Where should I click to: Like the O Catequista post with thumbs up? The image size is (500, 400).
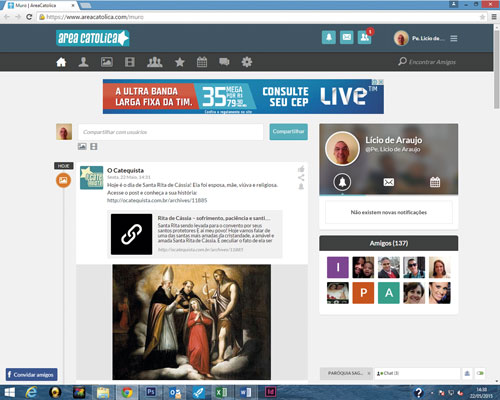coord(301,169)
